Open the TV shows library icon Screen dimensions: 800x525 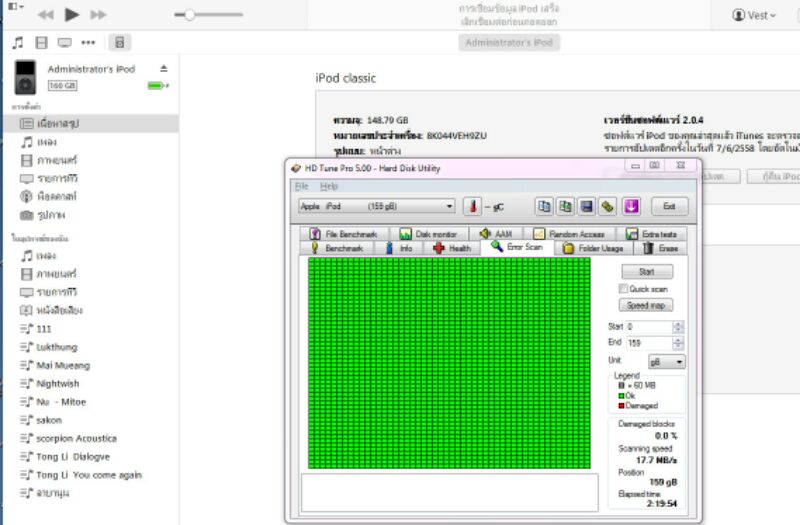click(64, 43)
